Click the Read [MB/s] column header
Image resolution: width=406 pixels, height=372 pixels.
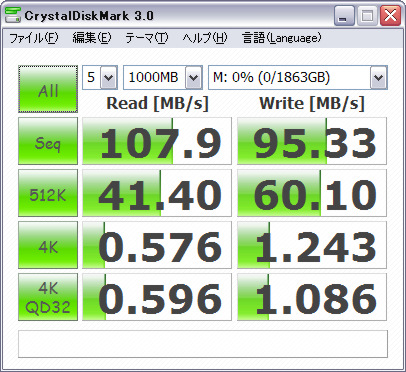tap(157, 103)
